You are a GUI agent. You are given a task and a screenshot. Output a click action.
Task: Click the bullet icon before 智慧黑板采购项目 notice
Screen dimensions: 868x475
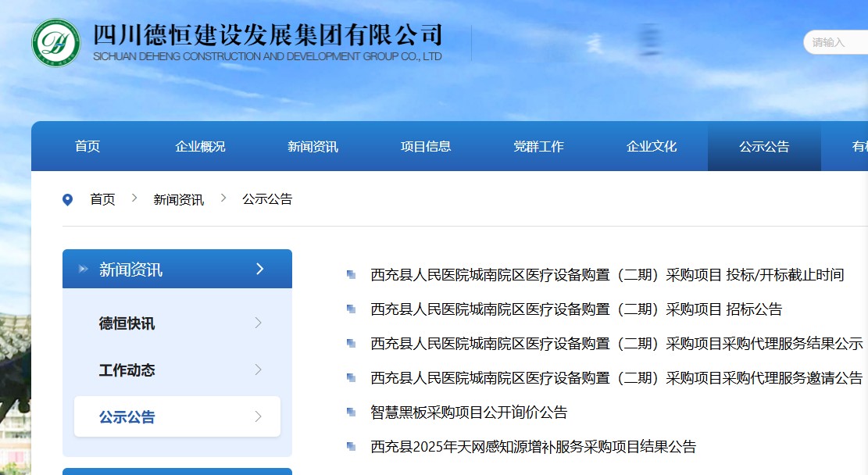(x=351, y=412)
